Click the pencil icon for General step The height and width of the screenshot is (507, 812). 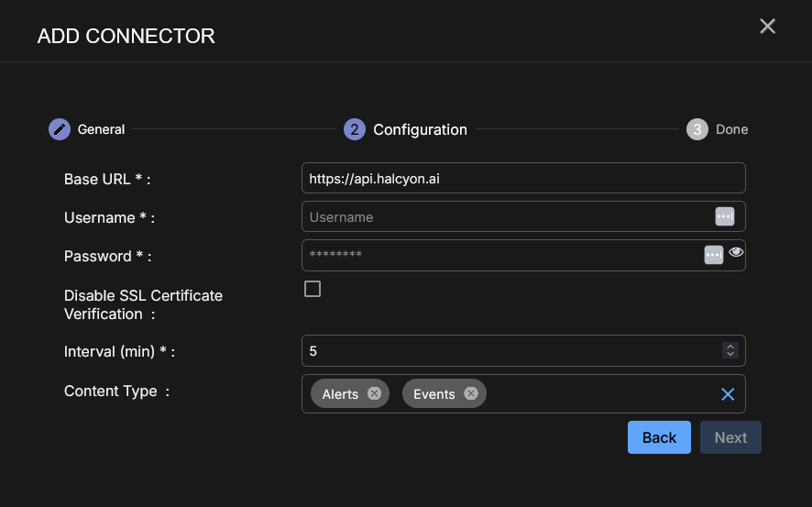(x=60, y=129)
